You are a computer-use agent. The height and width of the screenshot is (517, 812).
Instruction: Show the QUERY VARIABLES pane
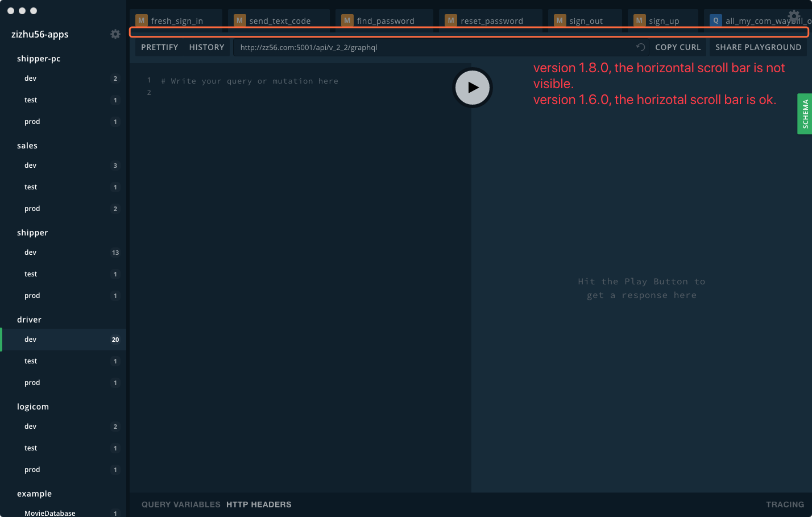pos(181,504)
